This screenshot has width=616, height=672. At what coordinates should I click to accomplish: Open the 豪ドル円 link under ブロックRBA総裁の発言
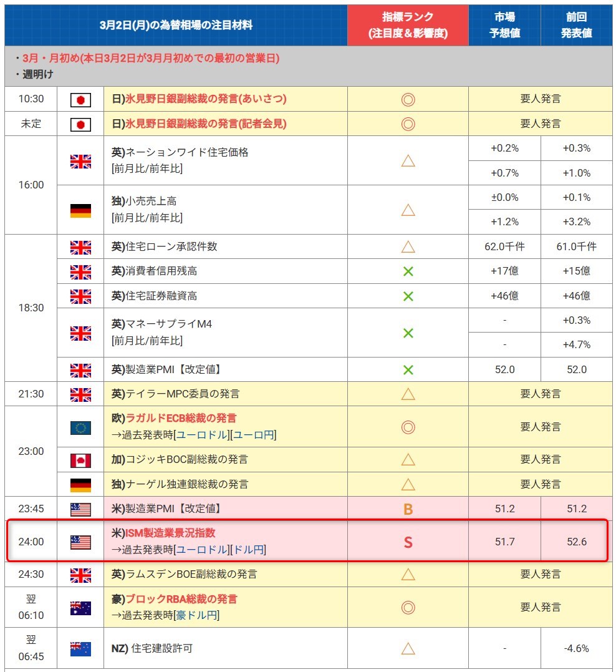click(196, 615)
